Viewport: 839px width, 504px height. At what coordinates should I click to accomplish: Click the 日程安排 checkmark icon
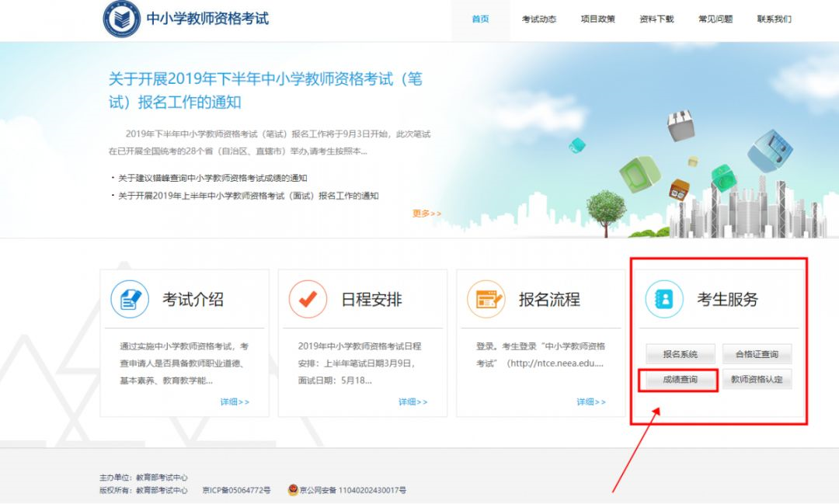coord(309,299)
